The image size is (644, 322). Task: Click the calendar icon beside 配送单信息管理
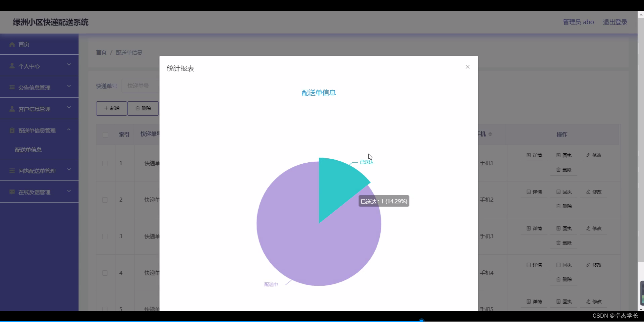pos(12,130)
